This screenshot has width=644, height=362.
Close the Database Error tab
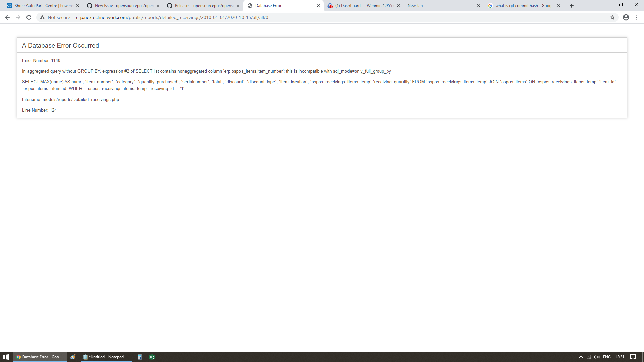(x=318, y=6)
